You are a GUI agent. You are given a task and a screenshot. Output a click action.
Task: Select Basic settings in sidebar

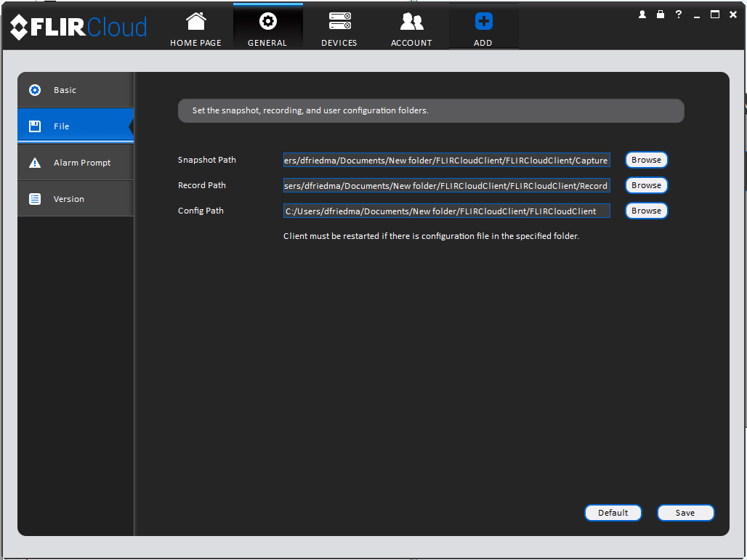click(x=76, y=90)
